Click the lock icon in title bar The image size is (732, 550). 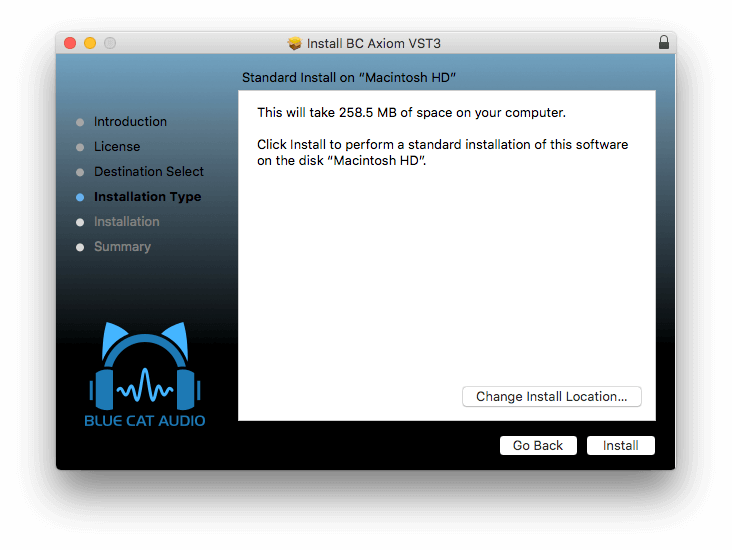point(664,42)
